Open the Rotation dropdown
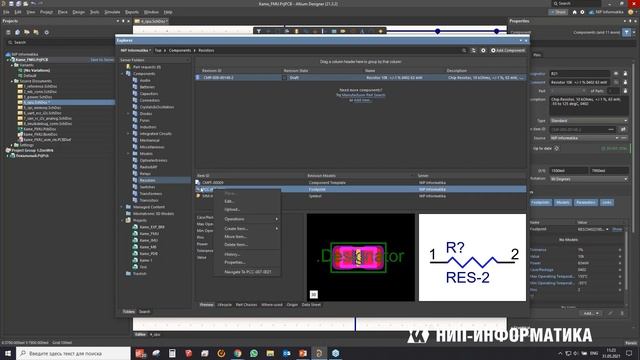 click(589, 179)
